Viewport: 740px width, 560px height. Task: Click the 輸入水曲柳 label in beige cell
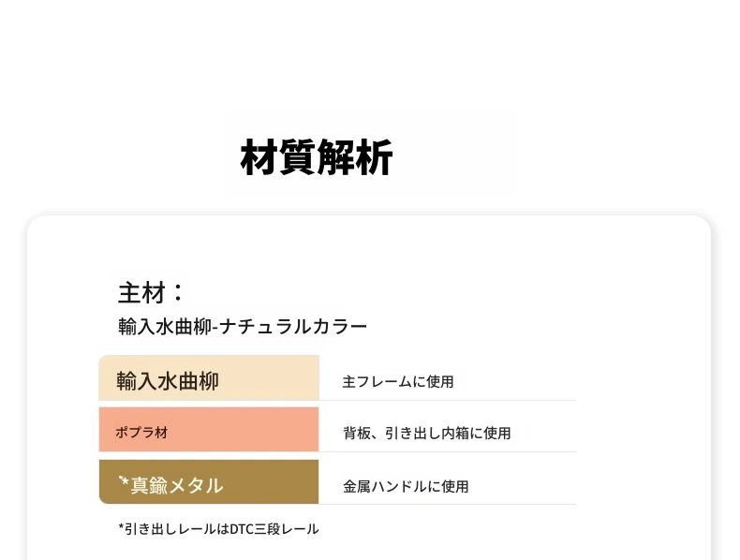click(168, 381)
